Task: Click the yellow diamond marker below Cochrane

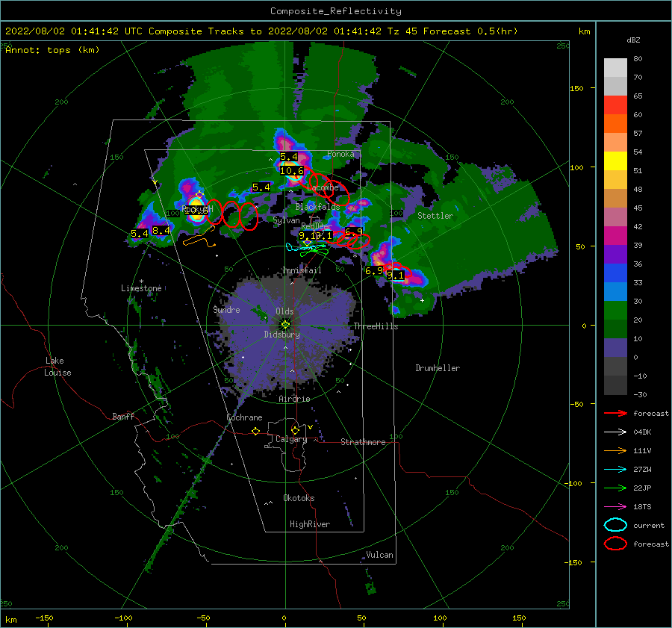Action: (x=255, y=432)
